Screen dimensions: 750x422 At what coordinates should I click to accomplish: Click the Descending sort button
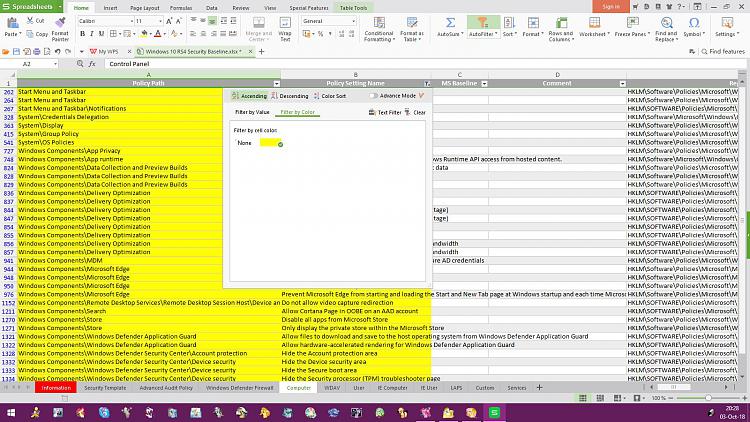point(289,96)
